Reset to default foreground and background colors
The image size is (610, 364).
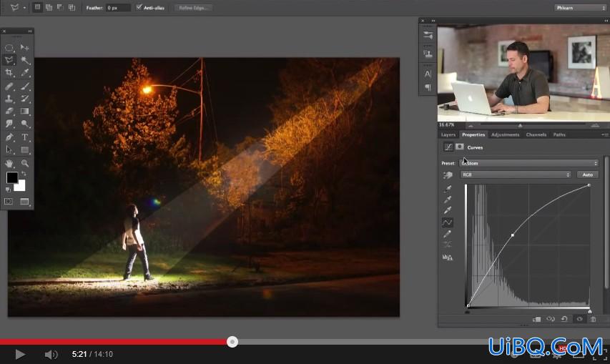coord(8,190)
